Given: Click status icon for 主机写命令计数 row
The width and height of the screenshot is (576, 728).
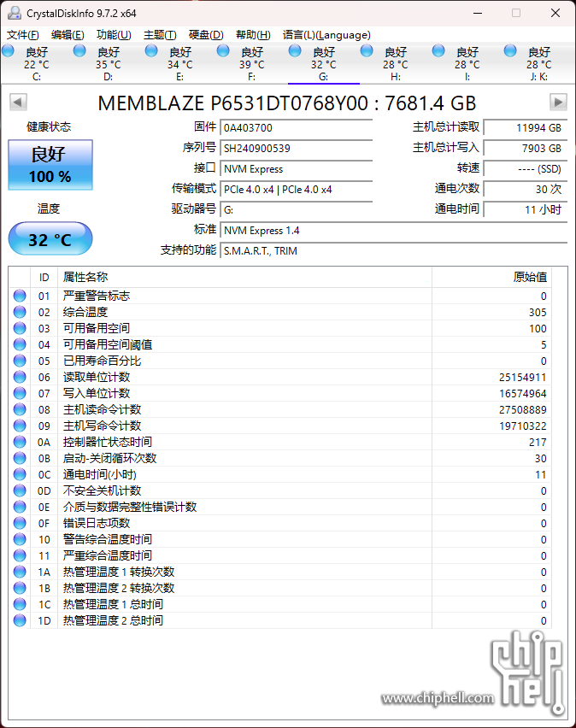Looking at the screenshot, I should (20, 426).
